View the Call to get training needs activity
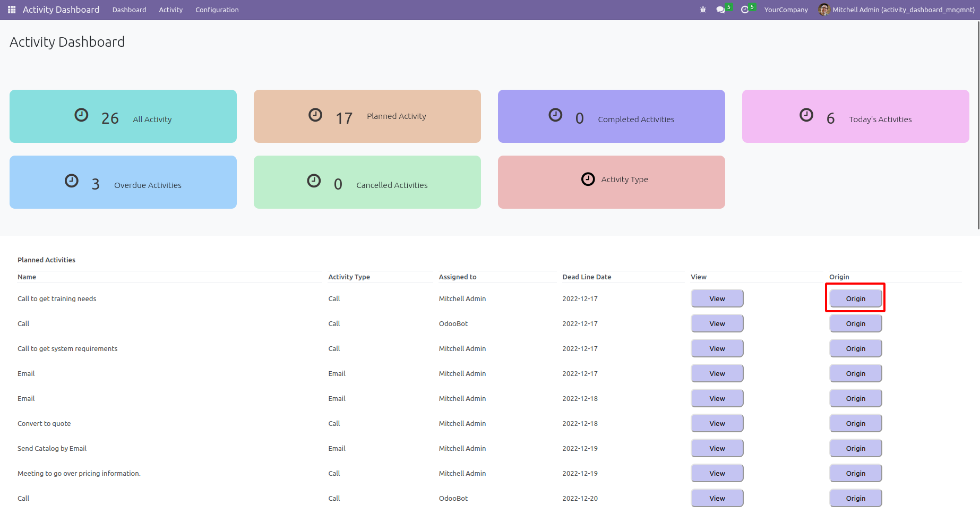 (x=717, y=298)
